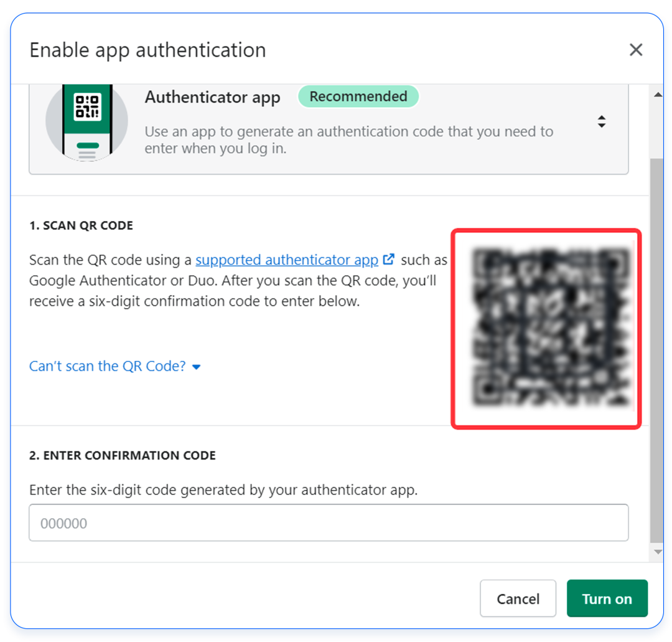The width and height of the screenshot is (672, 642).
Task: Click the caret next to Can't scan QR Code
Action: (x=197, y=367)
